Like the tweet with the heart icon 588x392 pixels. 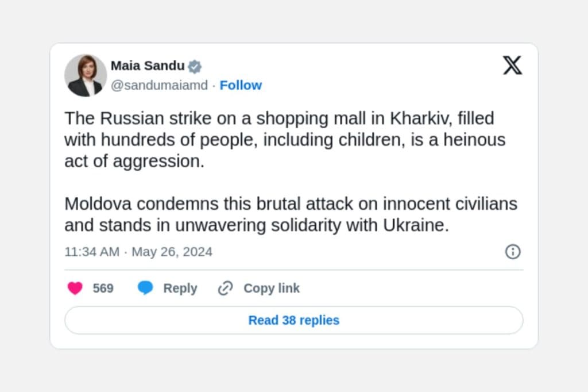pos(75,288)
